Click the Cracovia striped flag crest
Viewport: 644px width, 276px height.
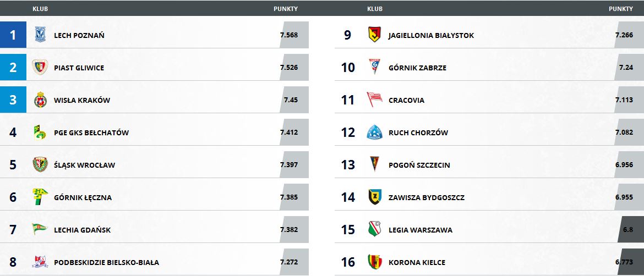375,100
